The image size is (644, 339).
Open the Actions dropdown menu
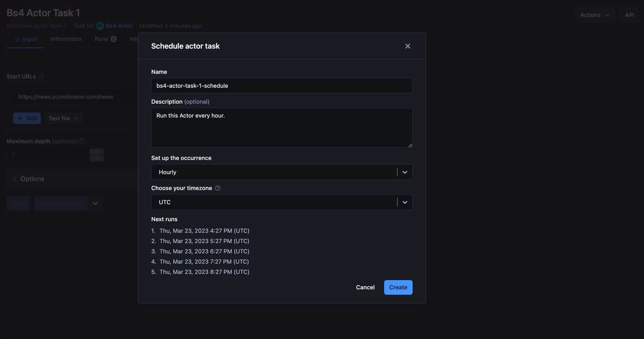pos(594,15)
